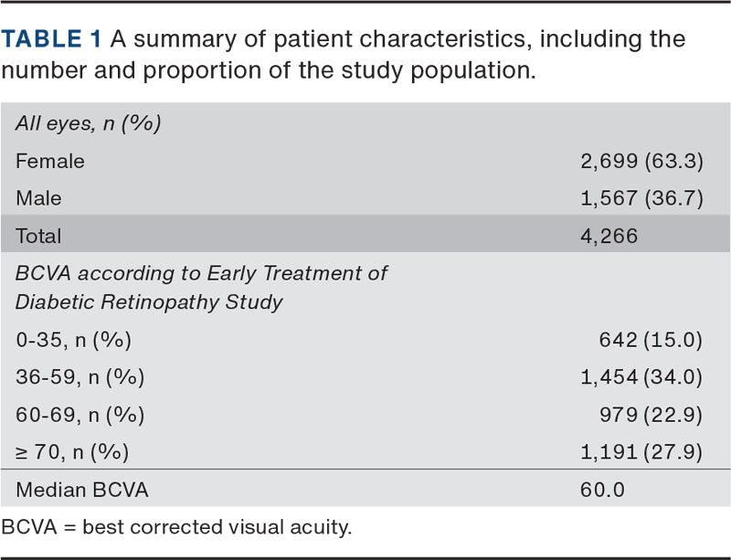The image size is (731, 560).
Task: Select the median value 60.0
Action: point(602,490)
